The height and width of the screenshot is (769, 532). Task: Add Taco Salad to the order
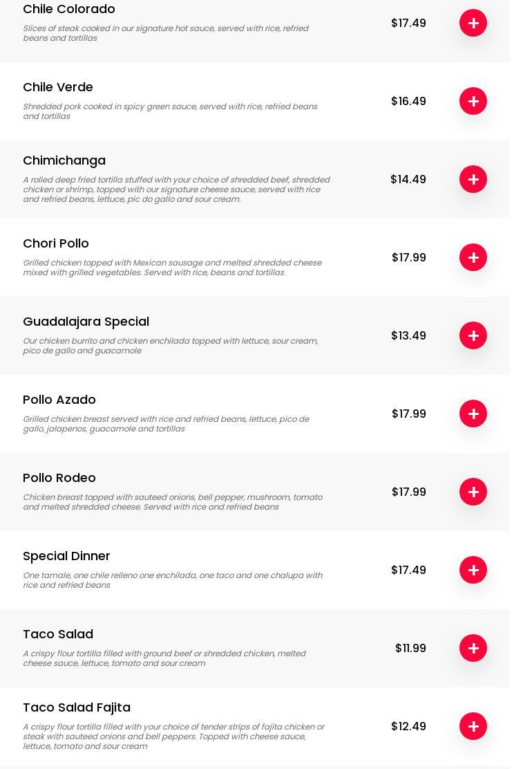pyautogui.click(x=473, y=648)
